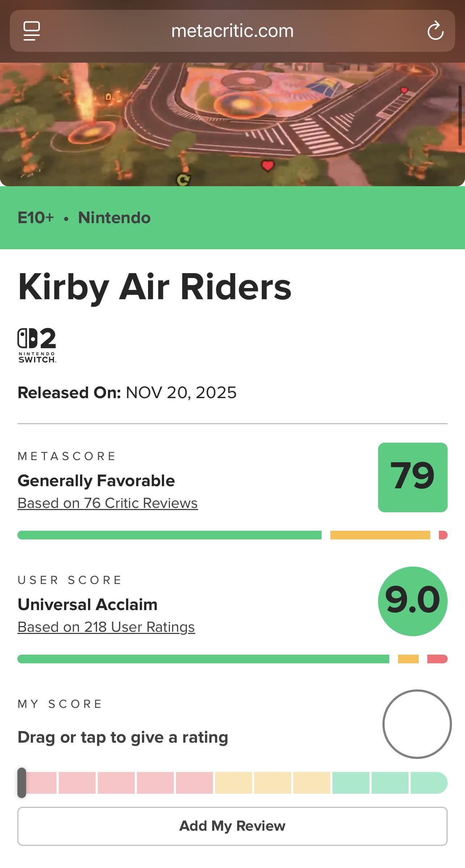Tap the Nintendo publisher label
The width and height of the screenshot is (465, 868).
(x=114, y=218)
